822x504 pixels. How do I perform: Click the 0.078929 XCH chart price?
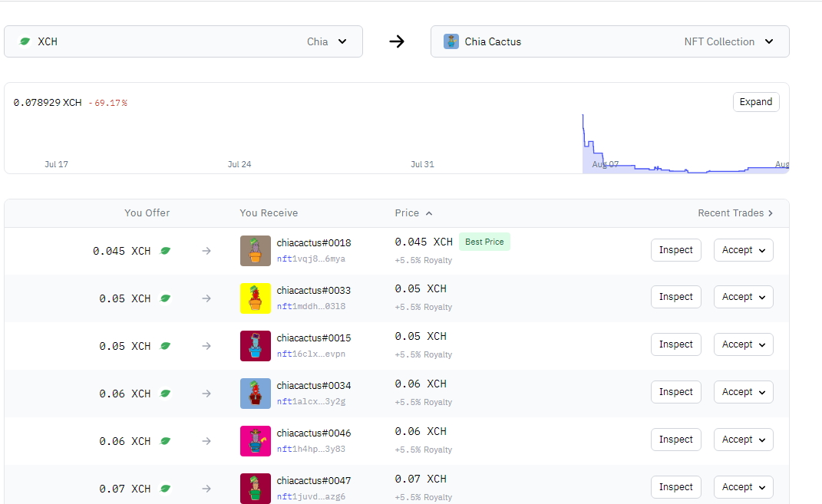(48, 103)
